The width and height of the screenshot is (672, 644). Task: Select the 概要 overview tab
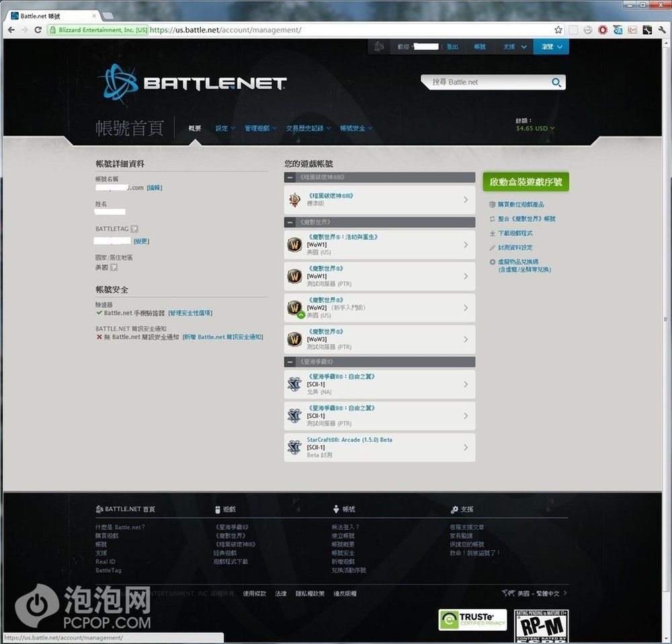coord(195,128)
